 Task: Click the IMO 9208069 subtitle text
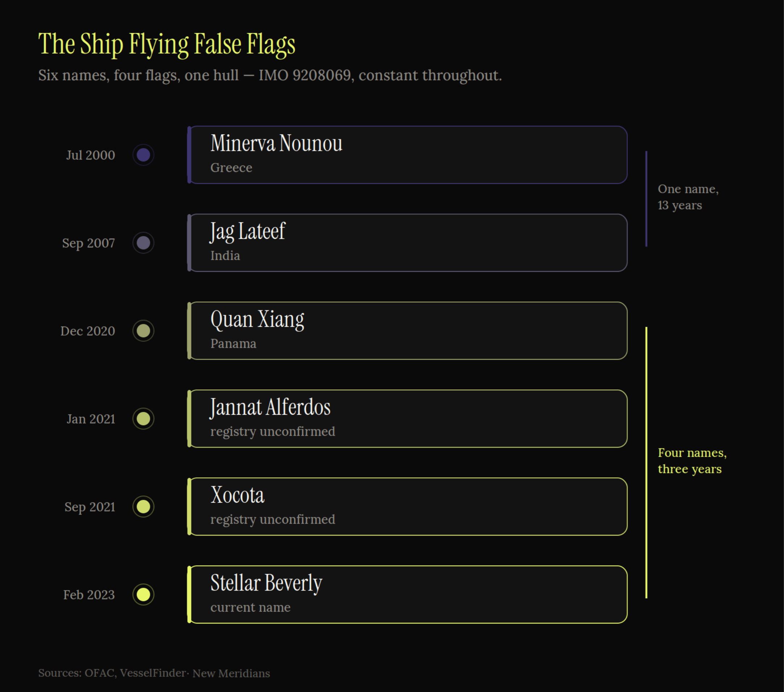pyautogui.click(x=270, y=76)
